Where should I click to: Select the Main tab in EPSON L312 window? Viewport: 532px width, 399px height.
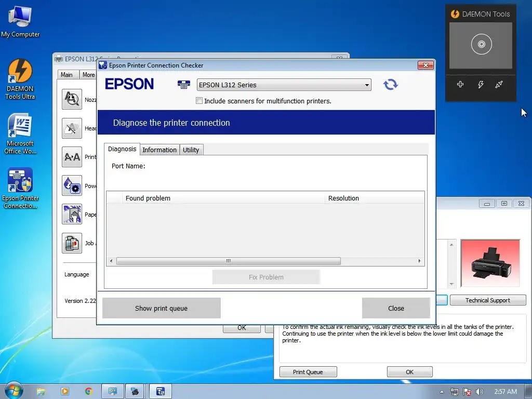point(67,75)
